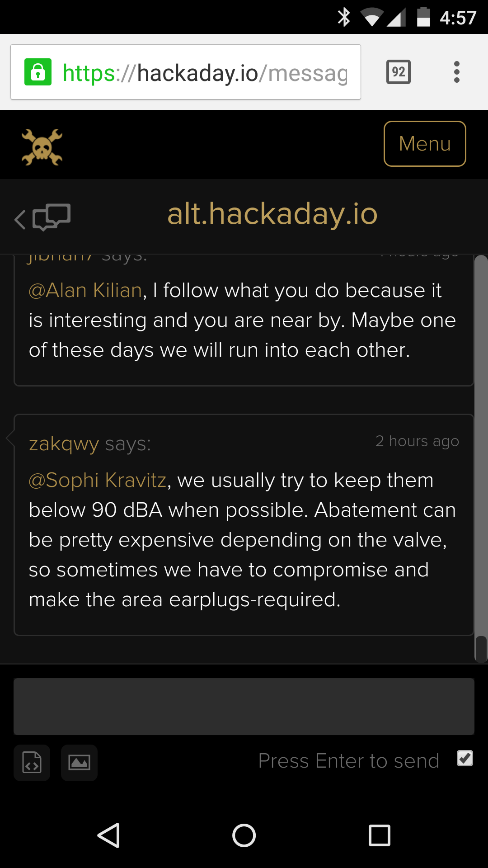488x868 pixels.
Task: Open @Sophi Kravitz's profile link
Action: [97, 481]
